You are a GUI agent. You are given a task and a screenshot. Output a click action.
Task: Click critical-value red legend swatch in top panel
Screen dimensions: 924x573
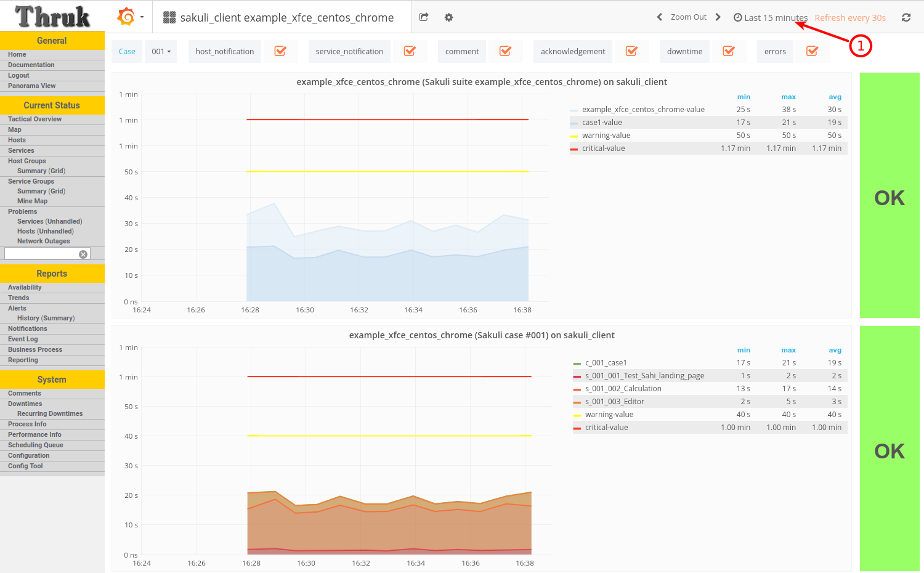pos(574,148)
